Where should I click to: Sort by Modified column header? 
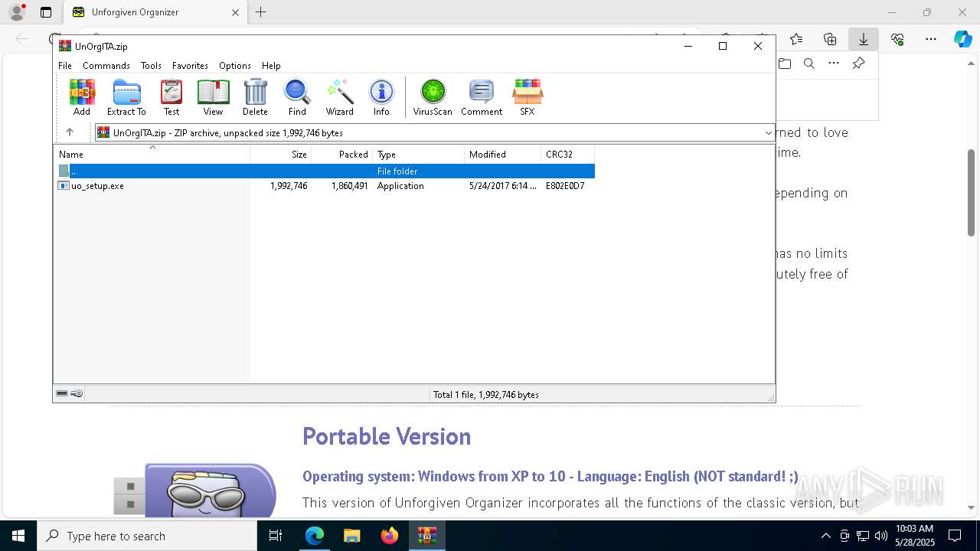[503, 155]
